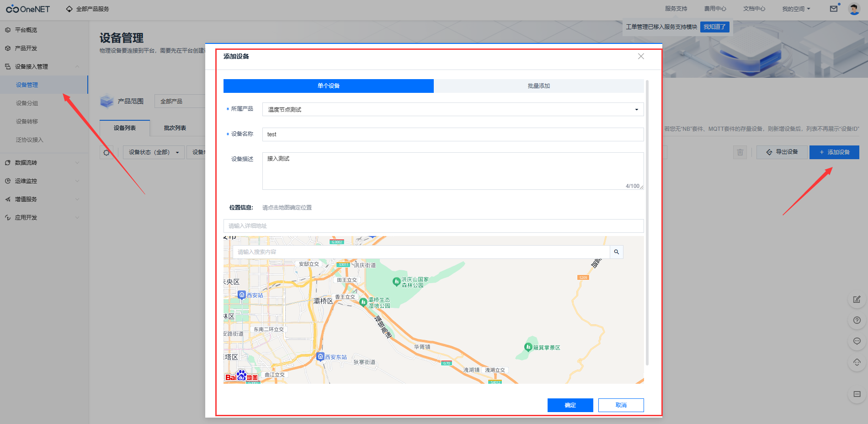Expand the 数据流转 sidebar section
The height and width of the screenshot is (424, 868).
pyautogui.click(x=44, y=162)
